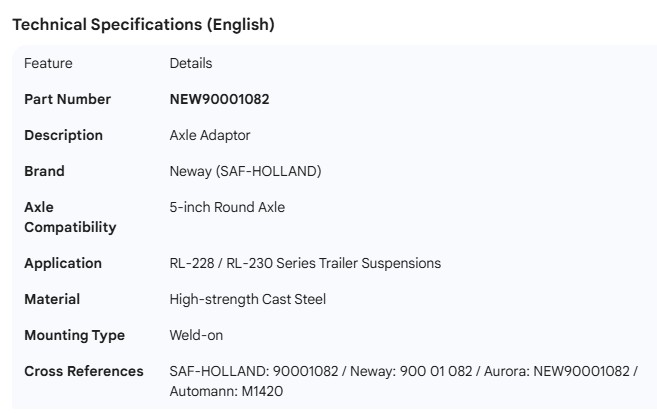
Task: Select the Mounting Type row label
Action: pyautogui.click(x=74, y=335)
